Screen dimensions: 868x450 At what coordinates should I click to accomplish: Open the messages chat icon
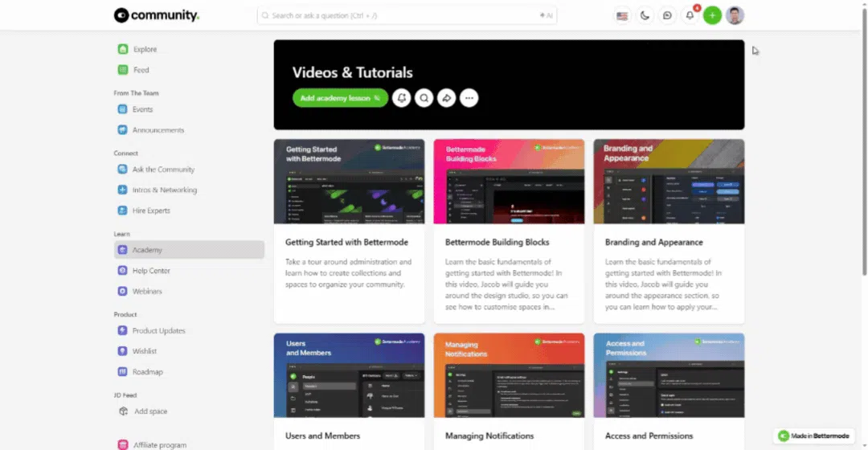point(667,15)
